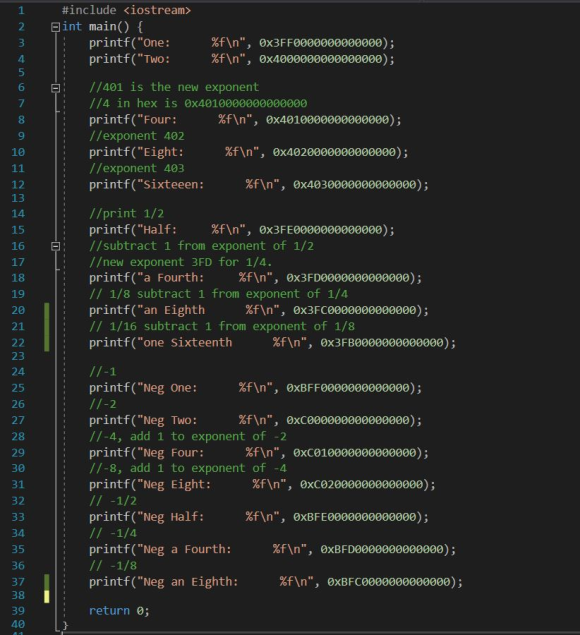The width and height of the screenshot is (580, 635).
Task: Click the green change marker beside line 21
Action: coord(47,326)
